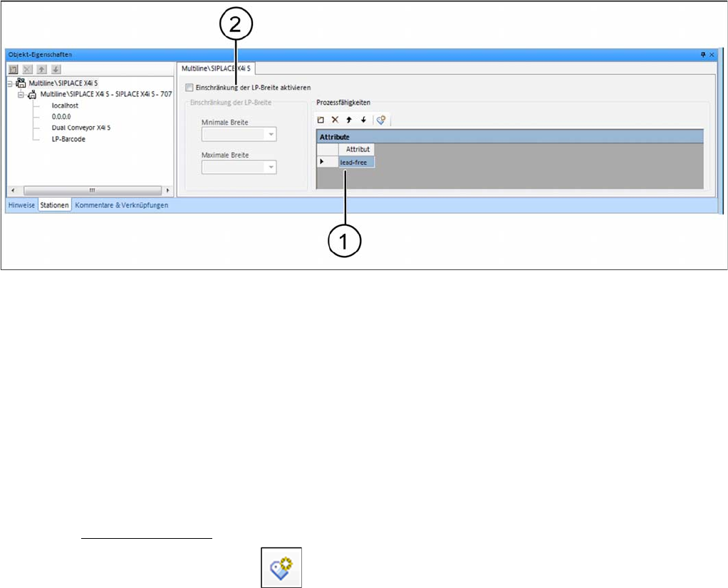Click the tree's left scroll arrow

coord(13,190)
